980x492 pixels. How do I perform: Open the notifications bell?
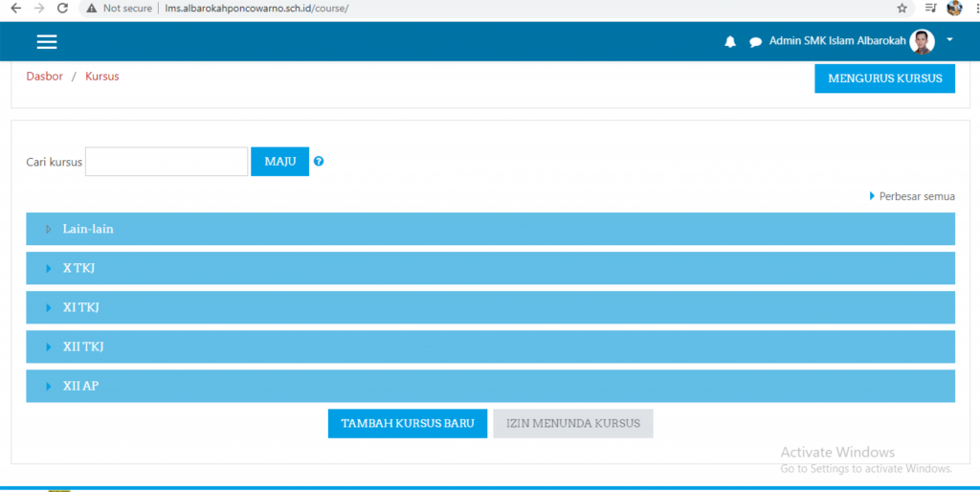pyautogui.click(x=730, y=42)
